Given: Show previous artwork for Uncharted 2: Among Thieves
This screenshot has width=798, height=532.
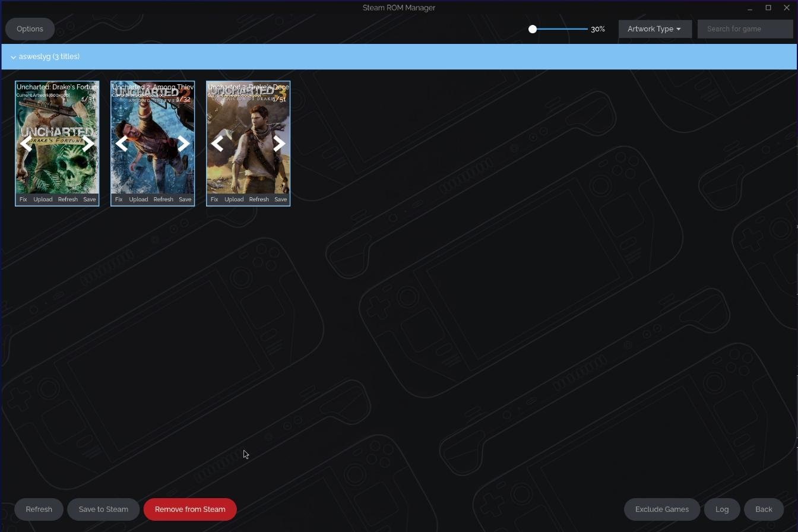Looking at the screenshot, I should [x=122, y=144].
